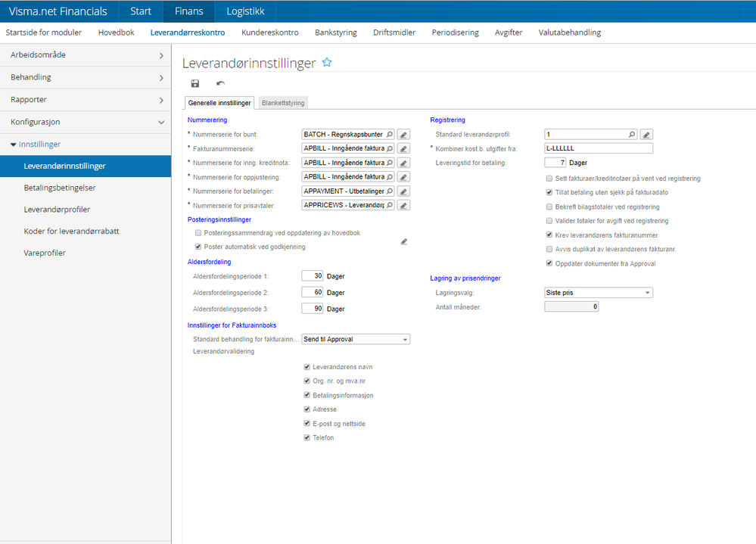Enable Posteringssammendrag ved oppdatering av hovedbok
The image size is (756, 544).
click(x=198, y=233)
